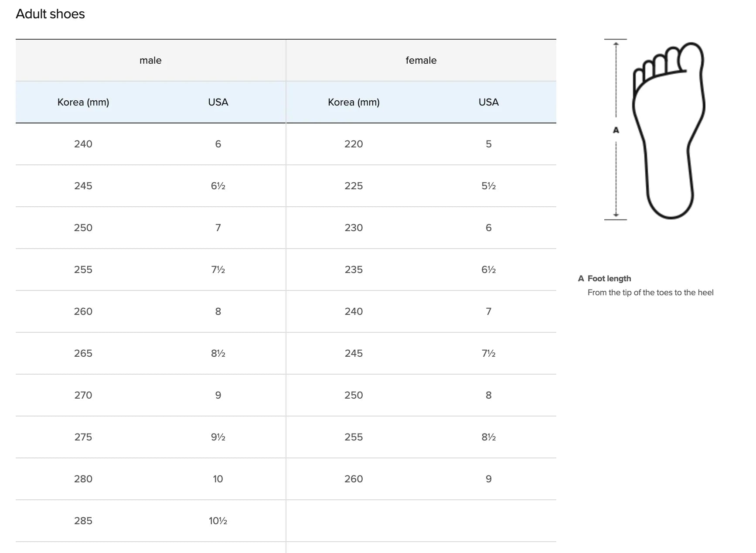Select the female 220 Korea size cell
The image size is (756, 553).
pyautogui.click(x=354, y=144)
